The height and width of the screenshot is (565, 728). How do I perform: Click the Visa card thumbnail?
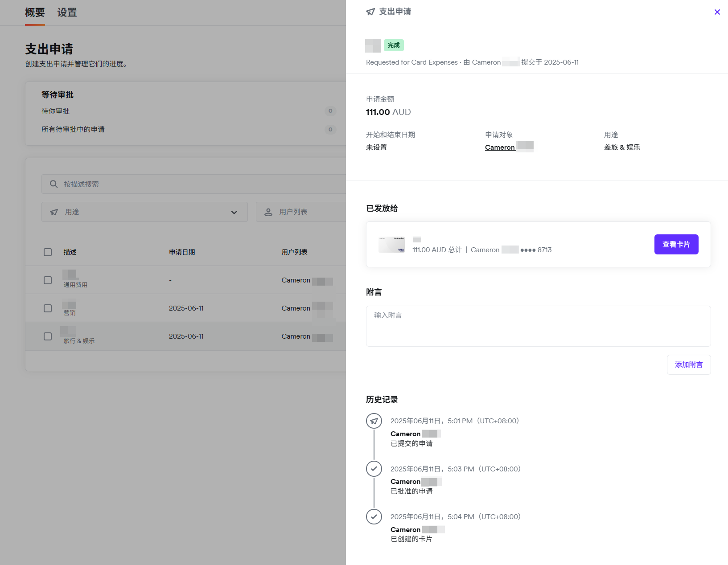tap(391, 245)
